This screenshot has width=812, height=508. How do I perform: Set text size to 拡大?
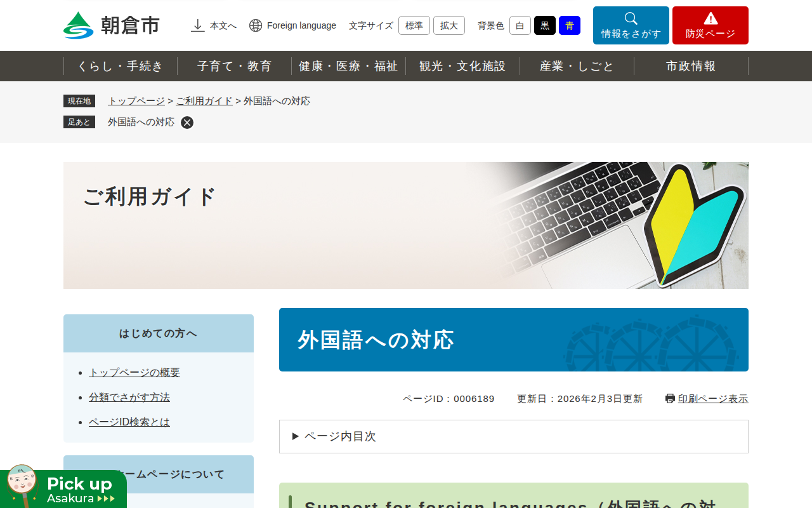[x=449, y=25]
